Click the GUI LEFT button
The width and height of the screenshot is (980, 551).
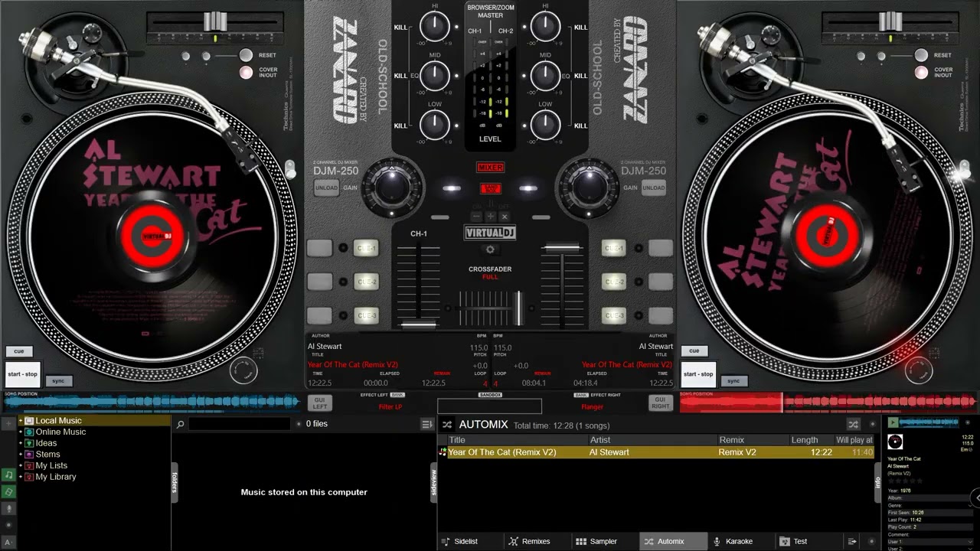319,403
